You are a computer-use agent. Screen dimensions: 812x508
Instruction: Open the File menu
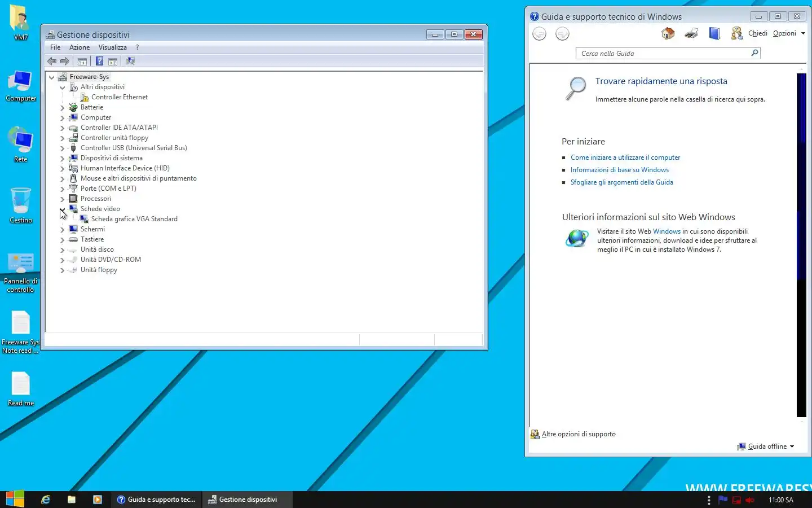click(55, 47)
